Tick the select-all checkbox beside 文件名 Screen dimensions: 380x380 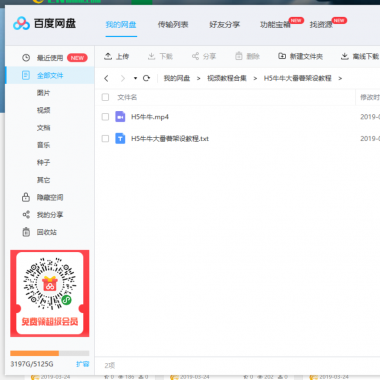coord(105,97)
